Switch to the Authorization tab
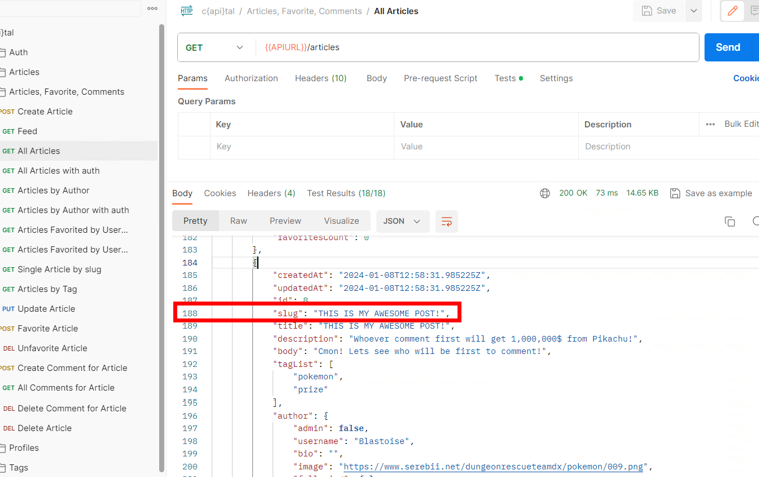Image resolution: width=759 pixels, height=477 pixels. click(x=251, y=78)
